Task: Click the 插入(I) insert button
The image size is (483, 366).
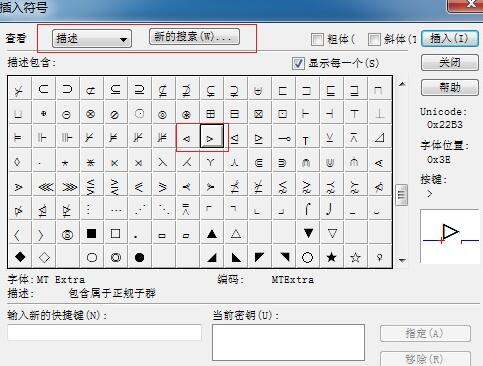Action: pyautogui.click(x=450, y=39)
